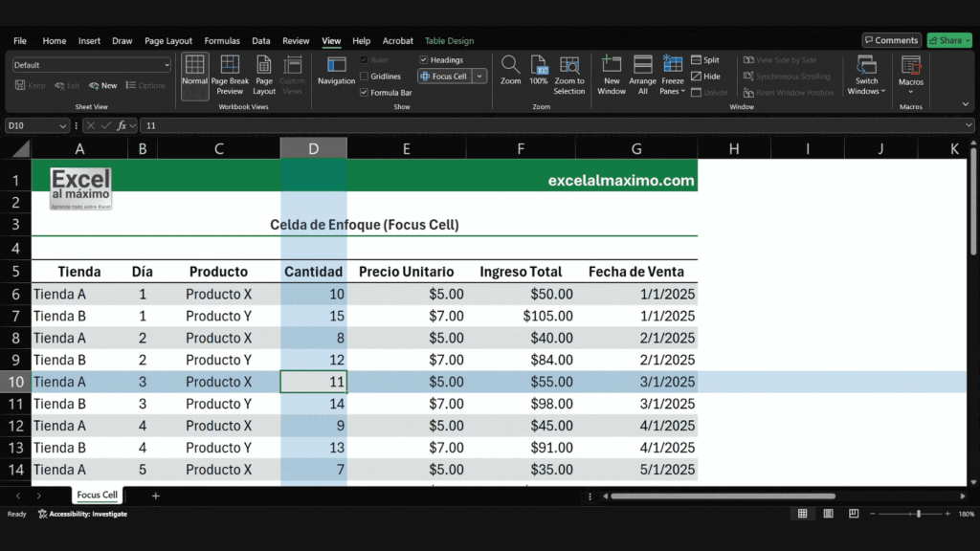Set zoom to 100%
The width and height of the screenshot is (980, 551).
(538, 70)
